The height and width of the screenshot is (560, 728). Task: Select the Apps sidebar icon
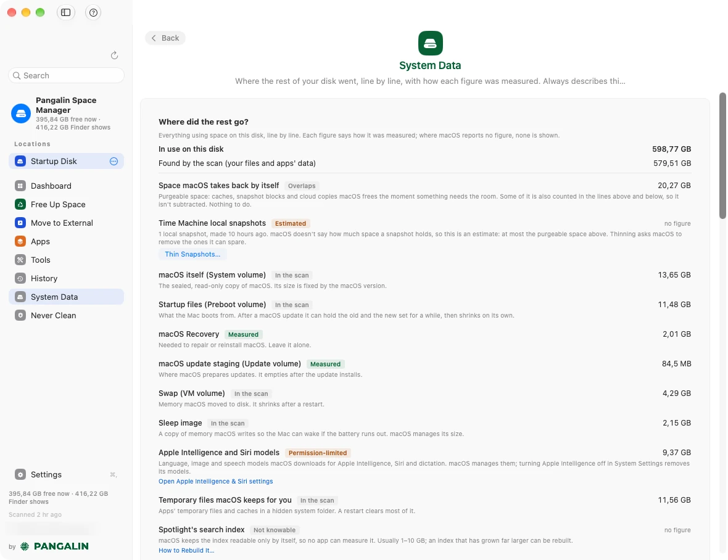point(20,241)
